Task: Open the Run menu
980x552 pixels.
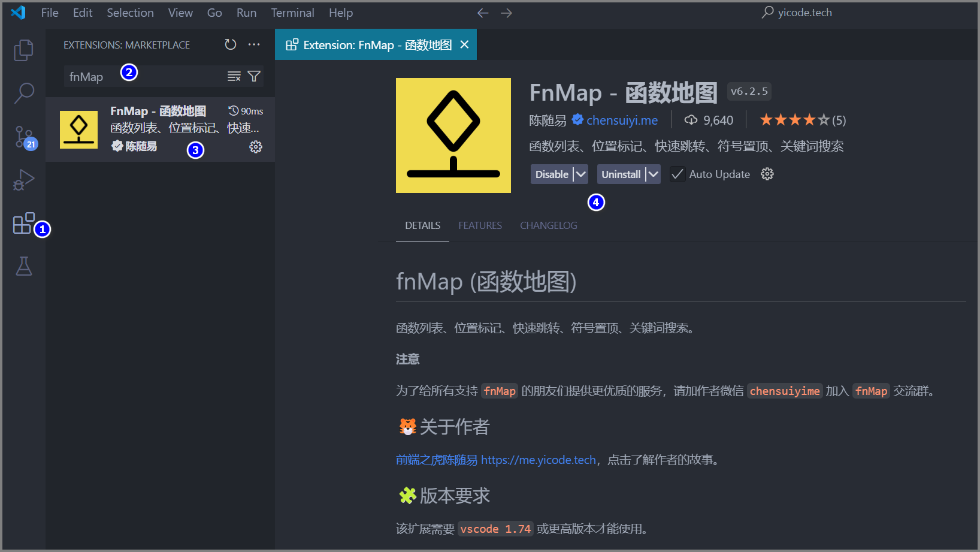Action: [x=246, y=13]
